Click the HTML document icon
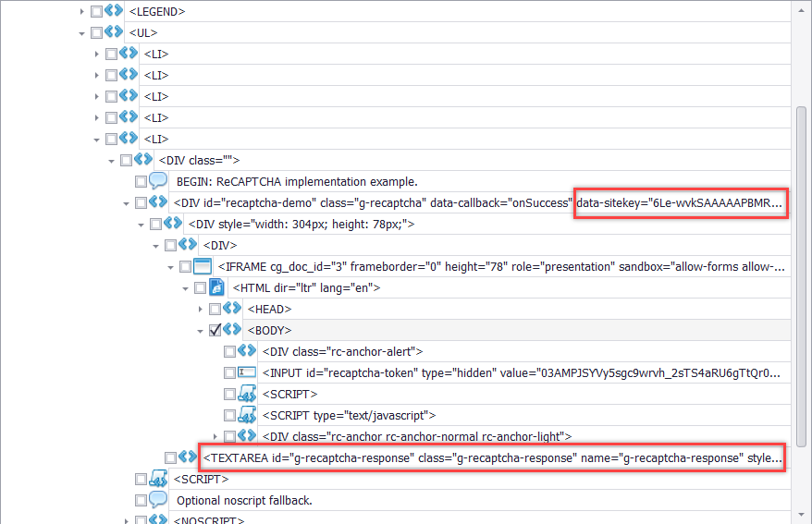Image resolution: width=812 pixels, height=524 pixels. pos(217,287)
